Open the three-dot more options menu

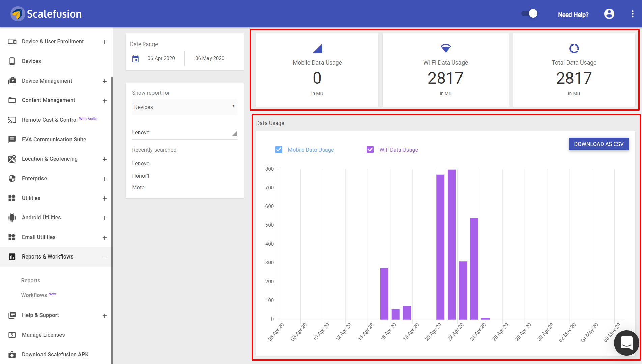click(x=632, y=14)
